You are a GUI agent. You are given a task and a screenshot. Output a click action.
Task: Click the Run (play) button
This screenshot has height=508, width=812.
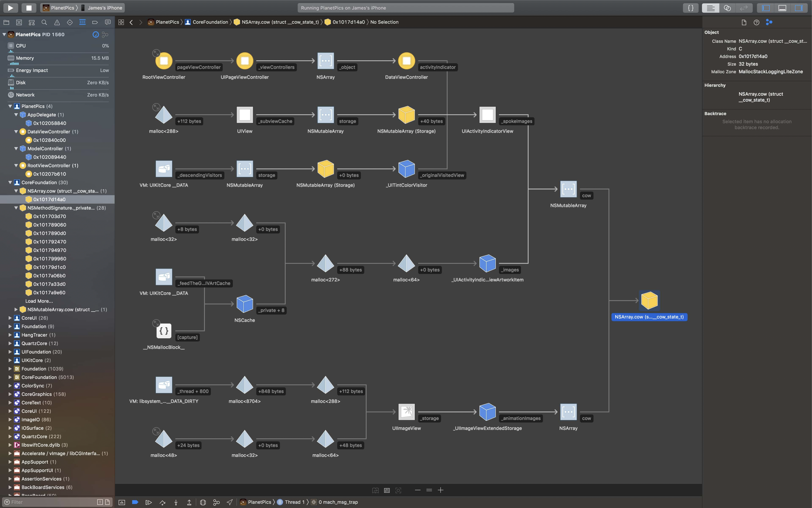[x=10, y=8]
